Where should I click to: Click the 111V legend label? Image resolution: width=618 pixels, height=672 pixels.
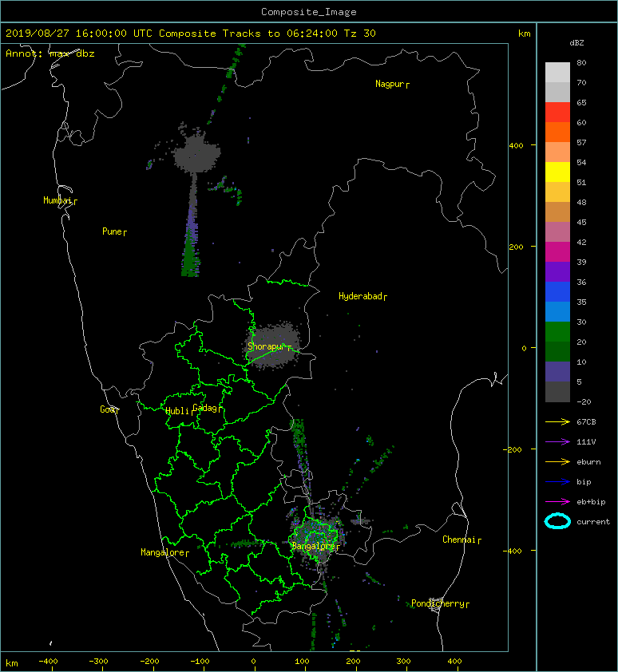point(586,442)
